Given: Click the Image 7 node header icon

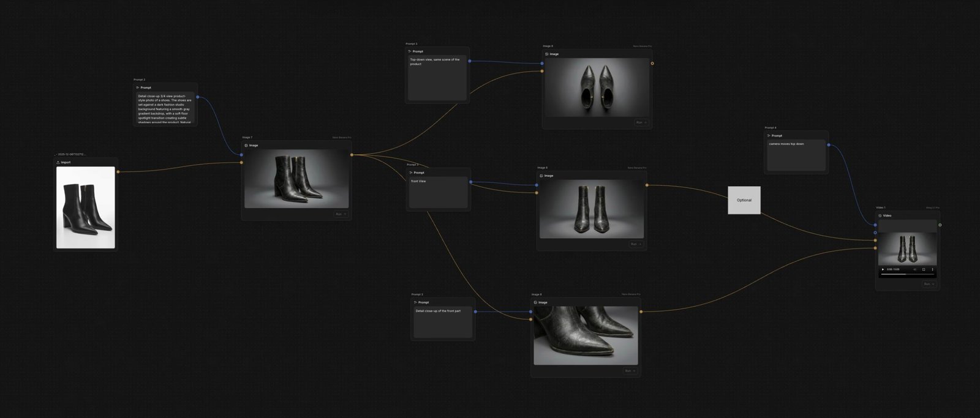Looking at the screenshot, I should pyautogui.click(x=246, y=146).
